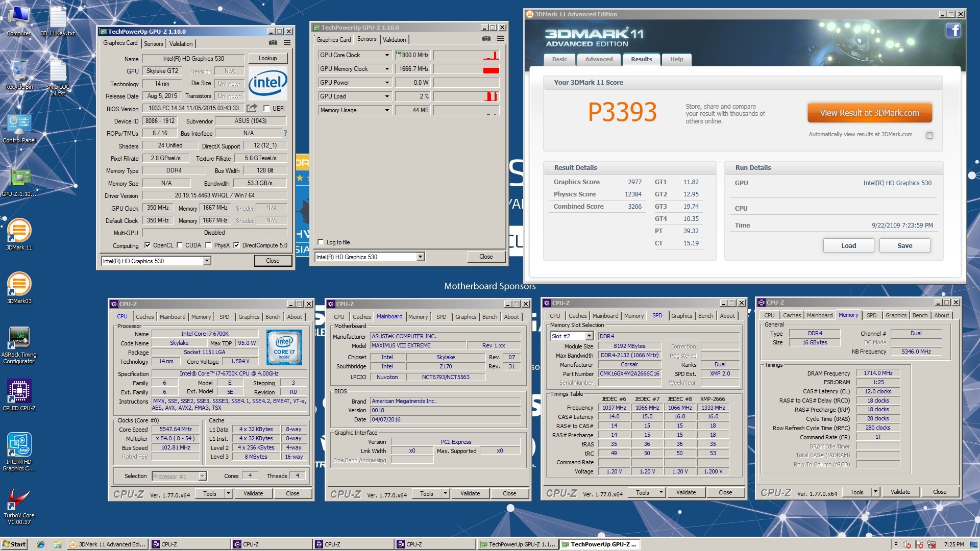This screenshot has width=980, height=551.
Task: Toggle the DirectCompute 5.0 checkbox
Action: click(x=236, y=245)
